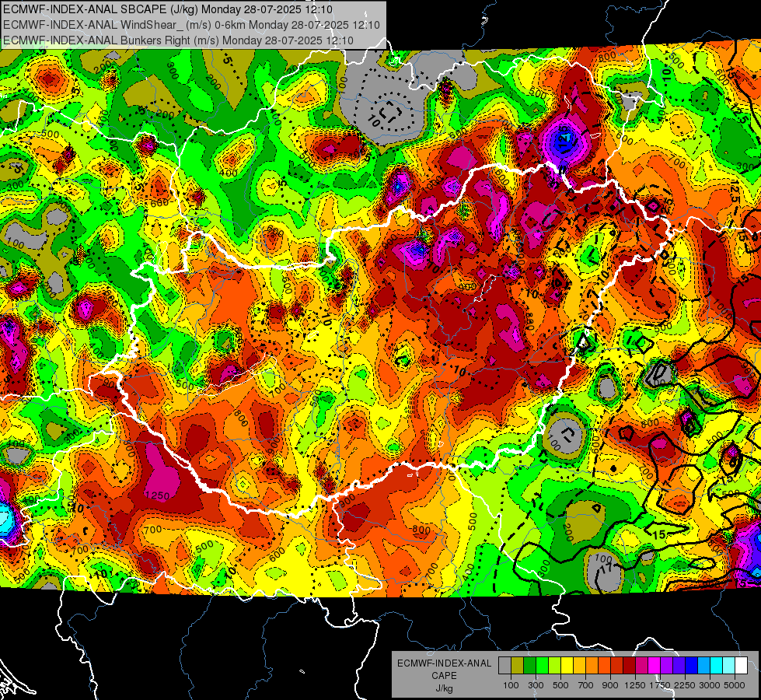Select the white swatch at the legend end
761x700 pixels.
[x=741, y=666]
